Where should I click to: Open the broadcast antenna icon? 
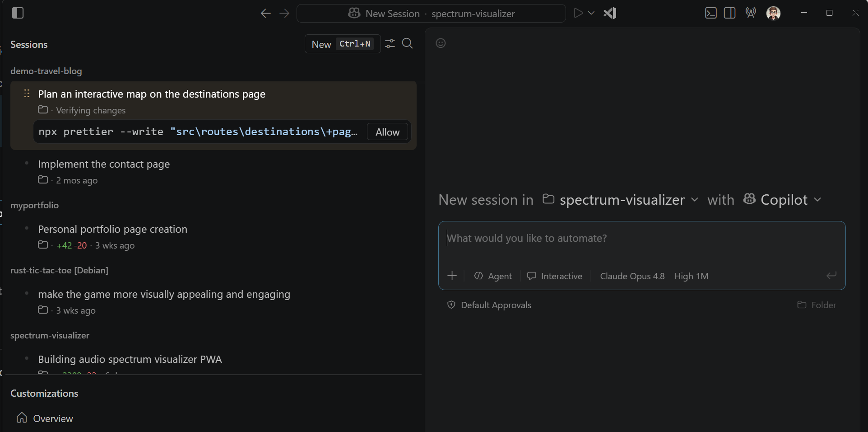(751, 13)
